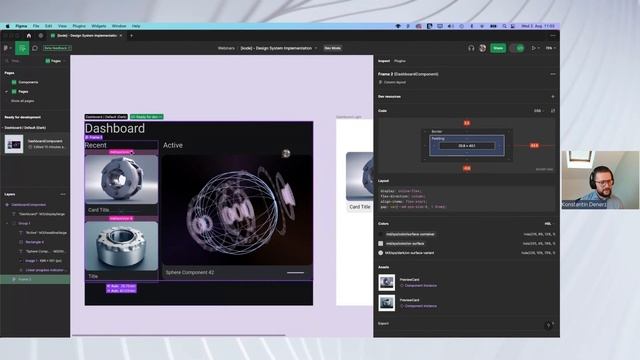Open the CSS code language dropdown
Image resolution: width=640 pixels, height=360 pixels.
coord(539,111)
